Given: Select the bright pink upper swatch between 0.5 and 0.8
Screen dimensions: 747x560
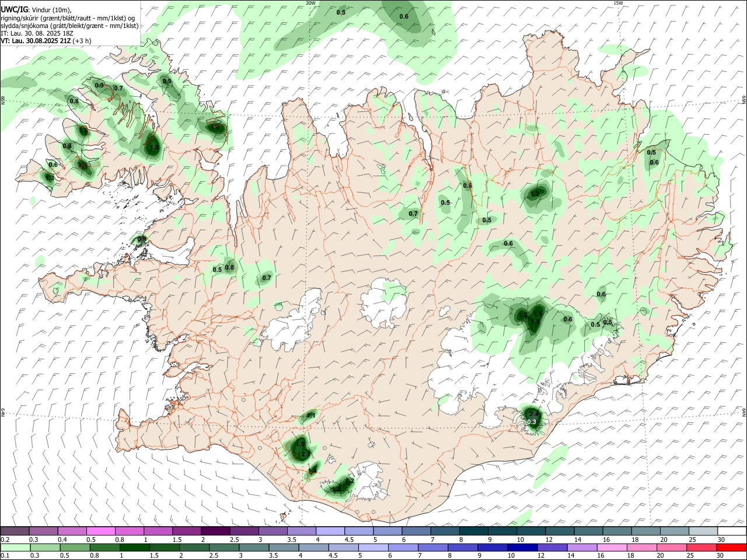Looking at the screenshot, I should 101,531.
